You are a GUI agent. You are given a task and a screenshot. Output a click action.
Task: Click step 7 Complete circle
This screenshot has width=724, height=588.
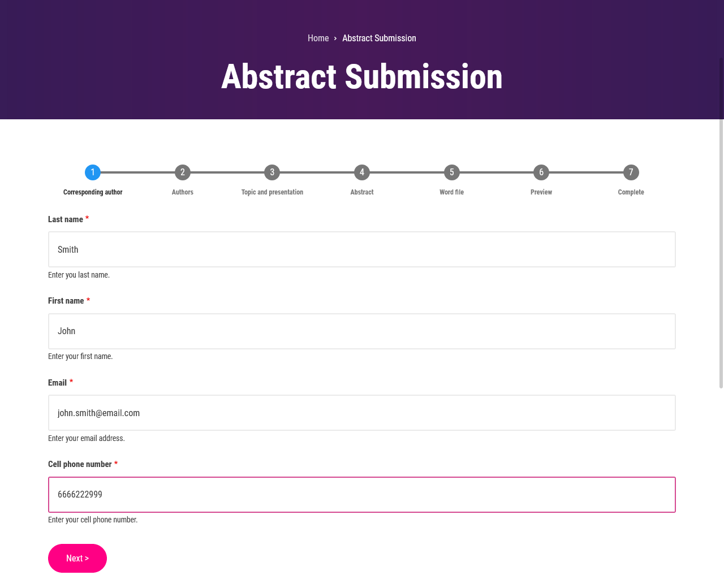pyautogui.click(x=631, y=172)
